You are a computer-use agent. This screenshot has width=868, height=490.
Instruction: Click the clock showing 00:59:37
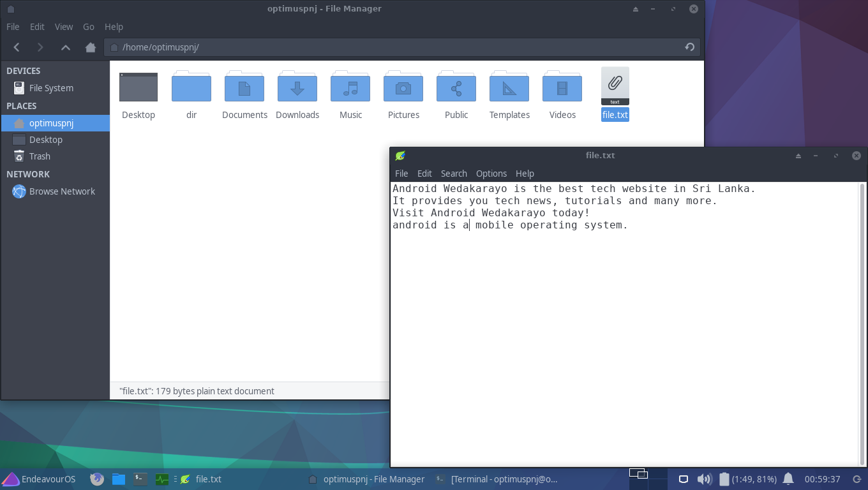pyautogui.click(x=822, y=479)
